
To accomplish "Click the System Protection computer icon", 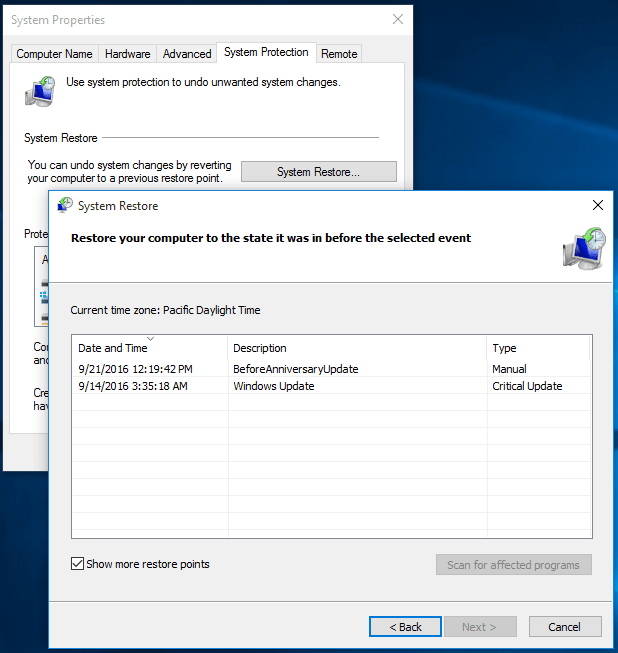I will point(40,91).
